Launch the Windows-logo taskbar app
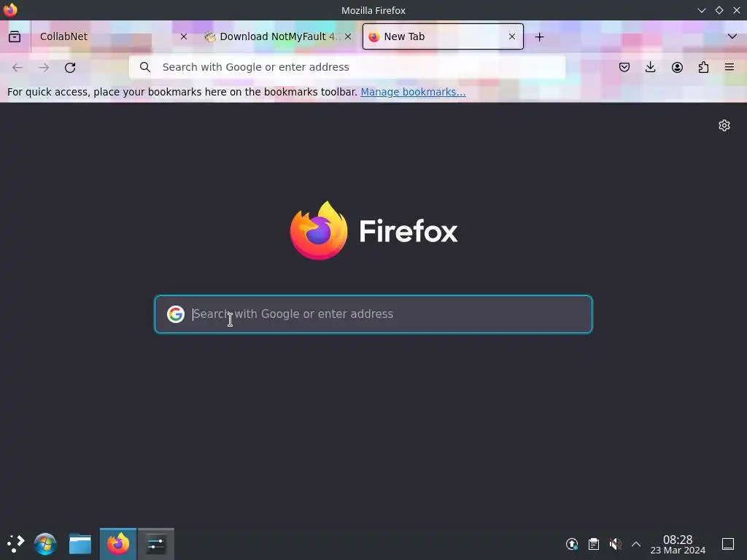This screenshot has height=560, width=747. coord(45,544)
